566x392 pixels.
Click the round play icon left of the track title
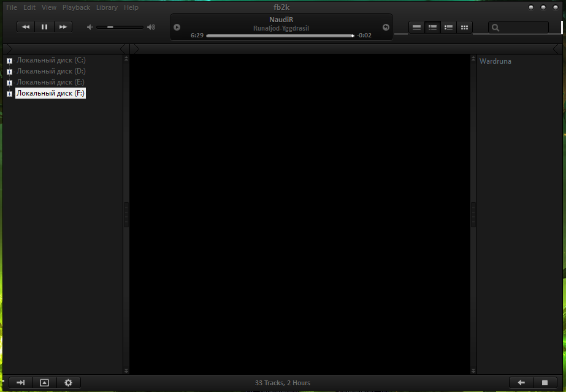[177, 27]
